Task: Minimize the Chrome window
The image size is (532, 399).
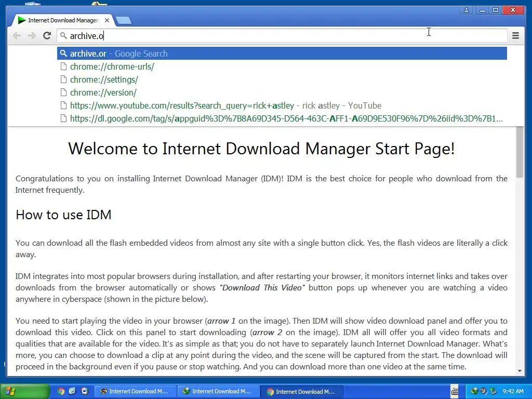Action: 482,10
